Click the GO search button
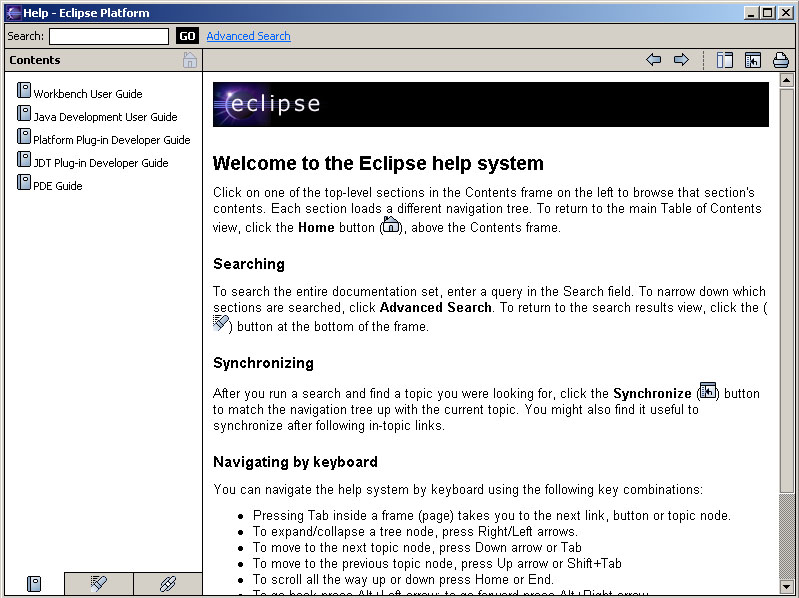Screen dimensions: 799x598 click(187, 36)
